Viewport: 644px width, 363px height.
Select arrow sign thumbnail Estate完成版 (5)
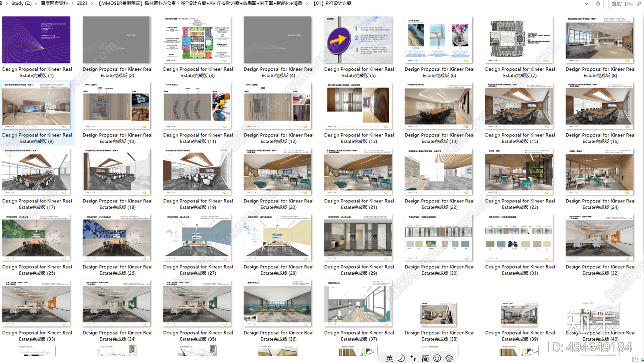(358, 39)
